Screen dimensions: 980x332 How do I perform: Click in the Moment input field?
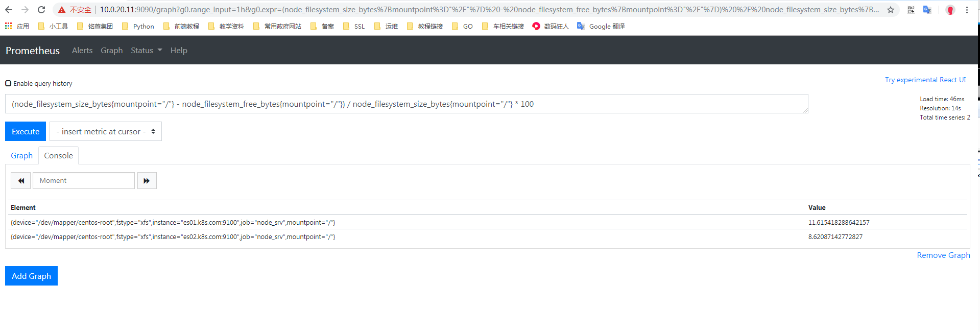point(84,181)
